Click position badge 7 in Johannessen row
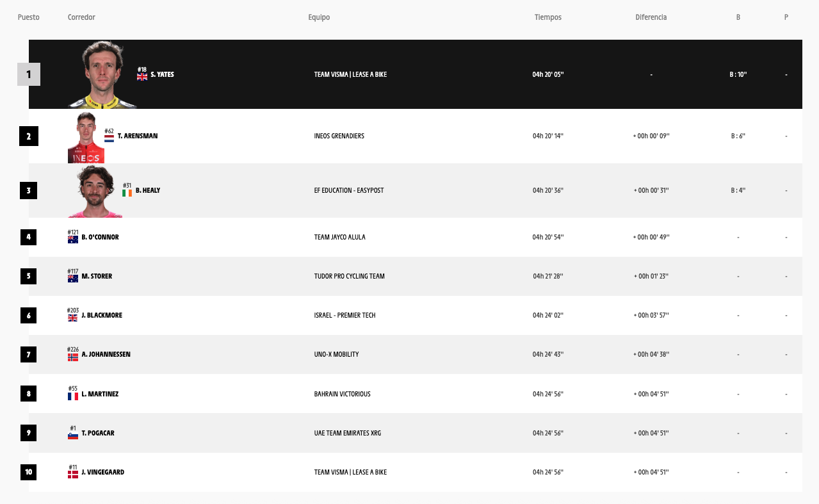 tap(28, 354)
